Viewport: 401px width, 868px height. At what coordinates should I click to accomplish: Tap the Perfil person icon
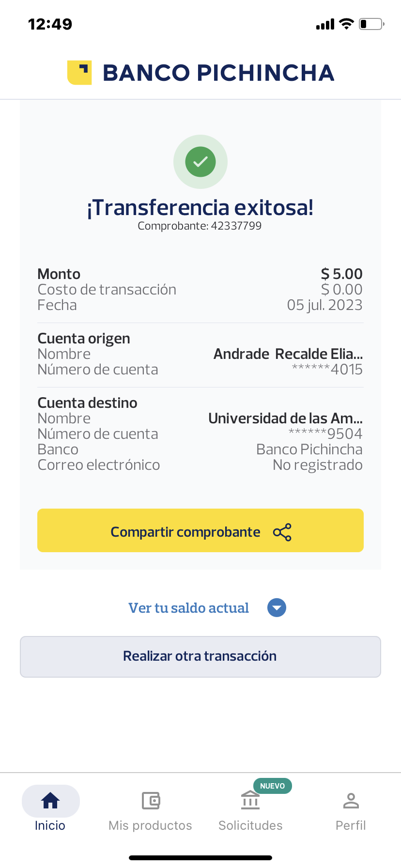pyautogui.click(x=351, y=801)
